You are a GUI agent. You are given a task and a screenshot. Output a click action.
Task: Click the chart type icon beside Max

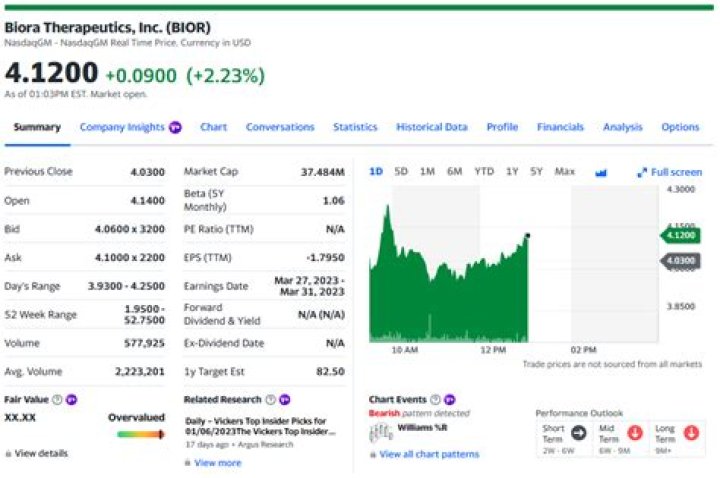pos(601,172)
